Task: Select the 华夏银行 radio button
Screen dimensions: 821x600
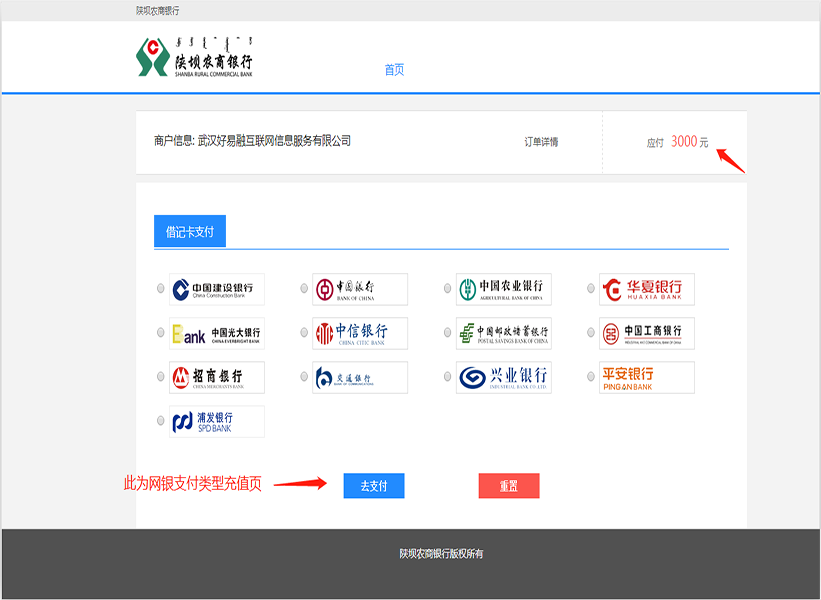Action: click(591, 288)
